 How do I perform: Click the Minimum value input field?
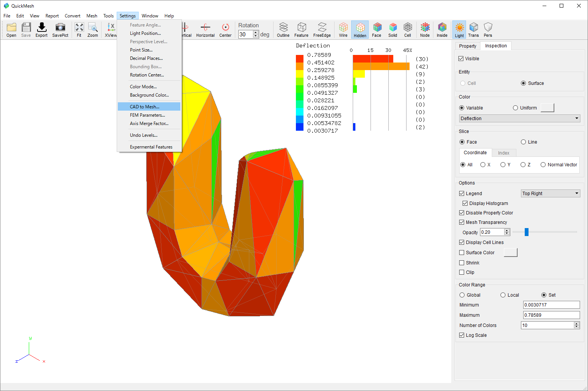click(551, 305)
